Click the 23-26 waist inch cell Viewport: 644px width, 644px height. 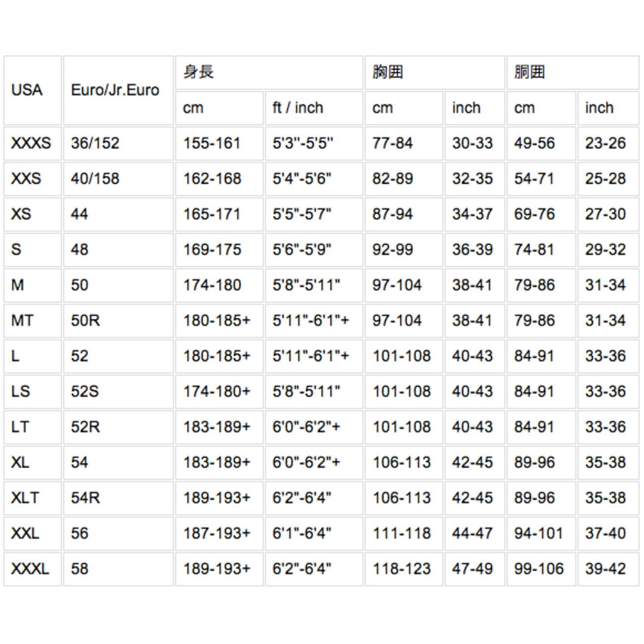tap(605, 143)
